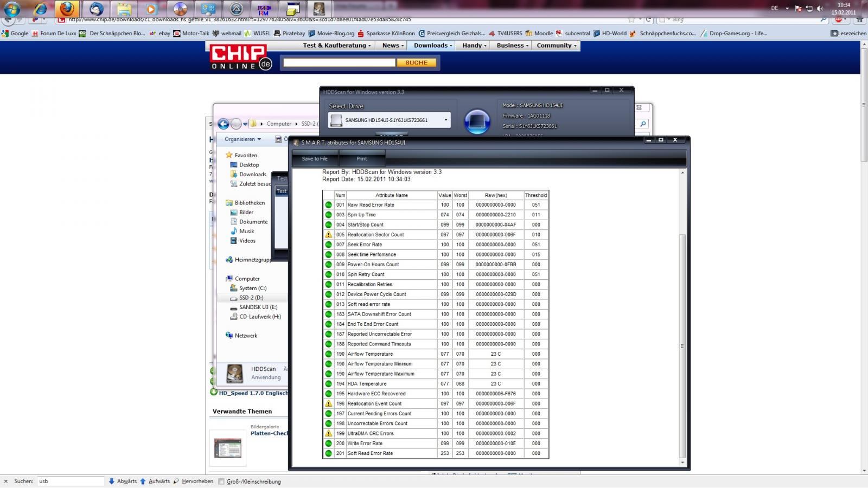Viewport: 868px width, 488px height.
Task: Select Downloads in Explorer sidebar
Action: [x=248, y=175]
